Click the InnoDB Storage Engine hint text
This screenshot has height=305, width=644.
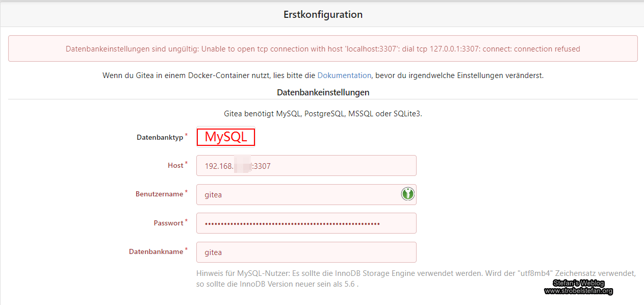click(416, 278)
